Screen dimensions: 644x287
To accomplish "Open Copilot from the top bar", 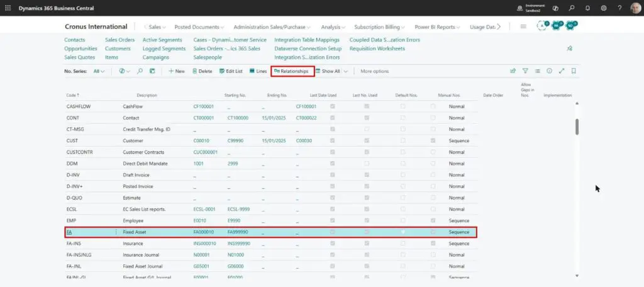I will [x=556, y=8].
